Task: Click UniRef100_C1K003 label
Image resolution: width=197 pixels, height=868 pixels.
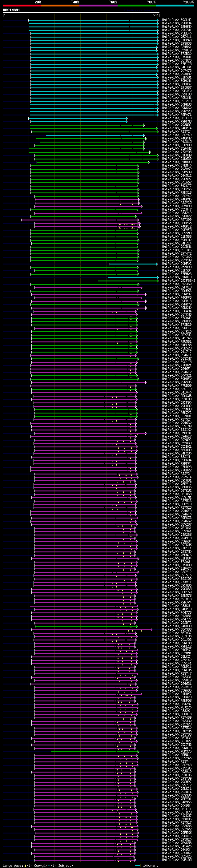Action: (x=177, y=162)
